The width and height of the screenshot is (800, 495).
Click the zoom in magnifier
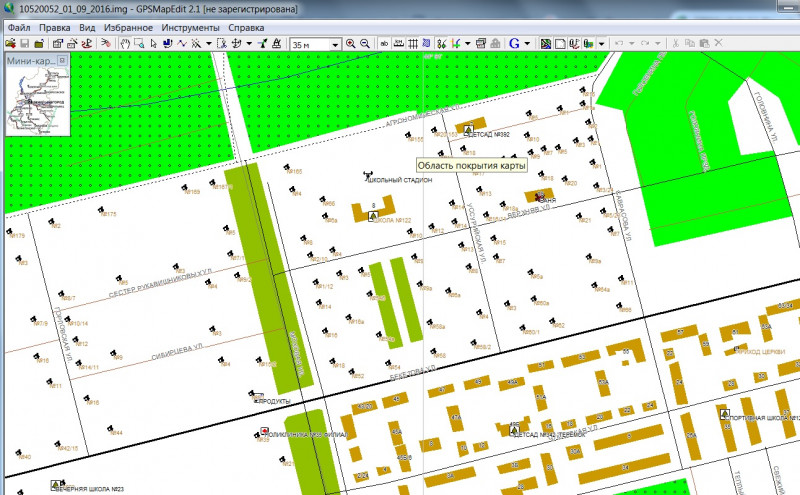tap(351, 44)
